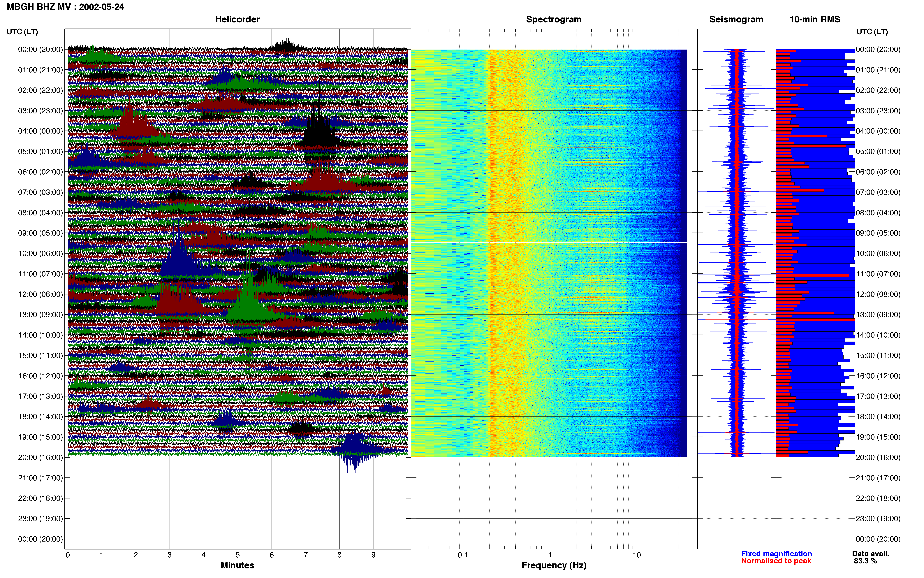The width and height of the screenshot is (924, 578).
Task: Click the right '05:00 (01:00)' time label
Action: 878,151
